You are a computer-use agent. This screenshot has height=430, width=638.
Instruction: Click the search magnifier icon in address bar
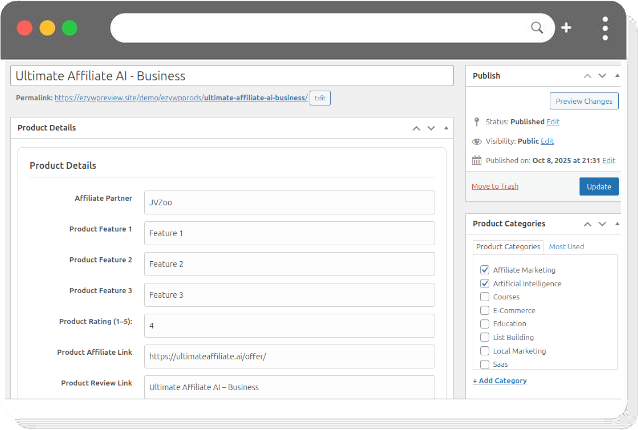[x=537, y=28]
